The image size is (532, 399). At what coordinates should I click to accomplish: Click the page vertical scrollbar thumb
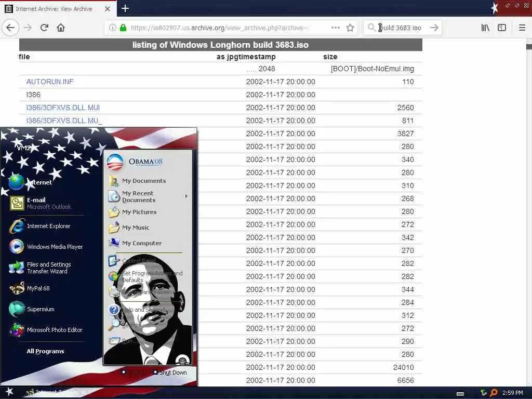[x=529, y=46]
